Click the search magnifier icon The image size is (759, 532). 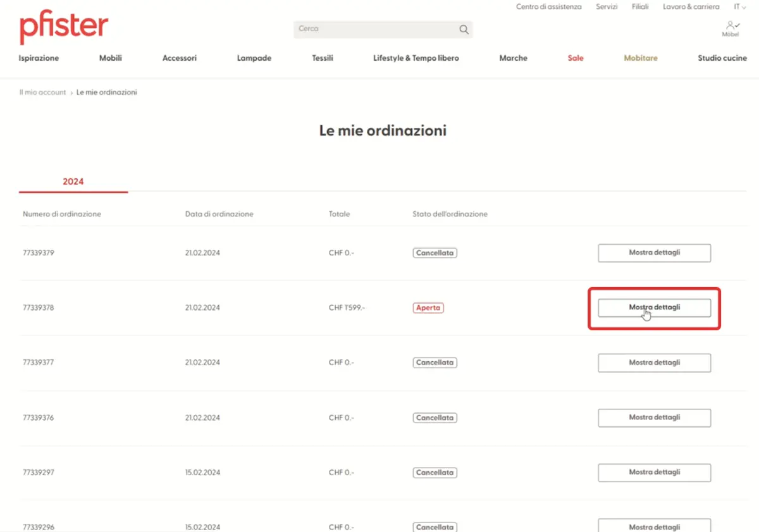[x=464, y=29]
